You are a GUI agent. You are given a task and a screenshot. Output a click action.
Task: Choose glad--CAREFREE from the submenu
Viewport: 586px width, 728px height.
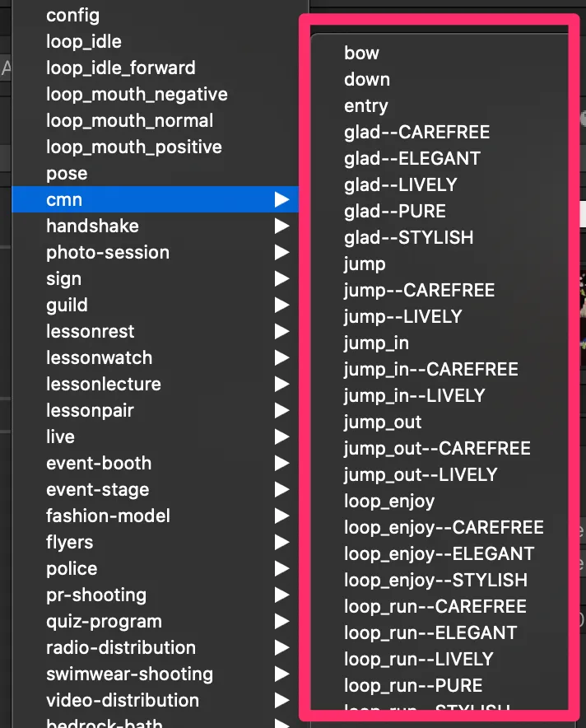pyautogui.click(x=416, y=133)
